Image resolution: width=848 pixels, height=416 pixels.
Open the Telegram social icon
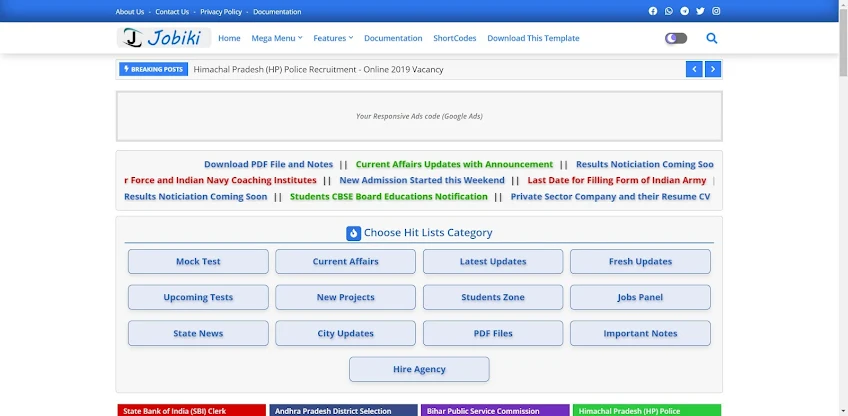684,11
